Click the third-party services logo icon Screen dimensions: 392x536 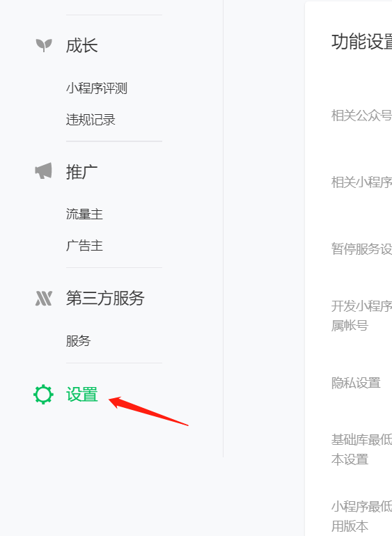pyautogui.click(x=44, y=298)
